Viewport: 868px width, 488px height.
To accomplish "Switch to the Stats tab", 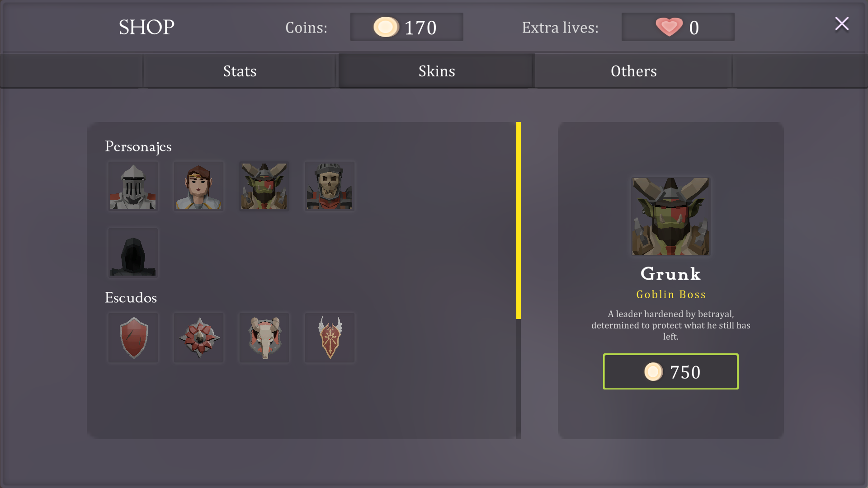I will click(240, 71).
